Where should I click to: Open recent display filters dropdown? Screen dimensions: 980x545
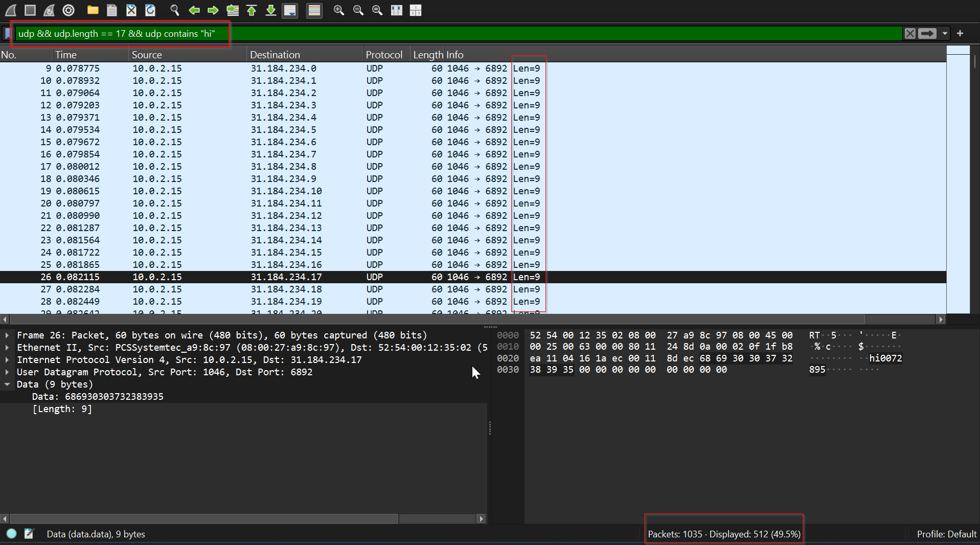(945, 34)
